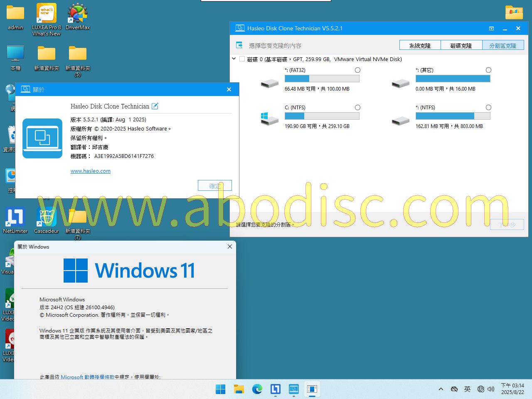
Task: Switch to Hasleo Disk Clone taskbar icon
Action: [x=294, y=389]
